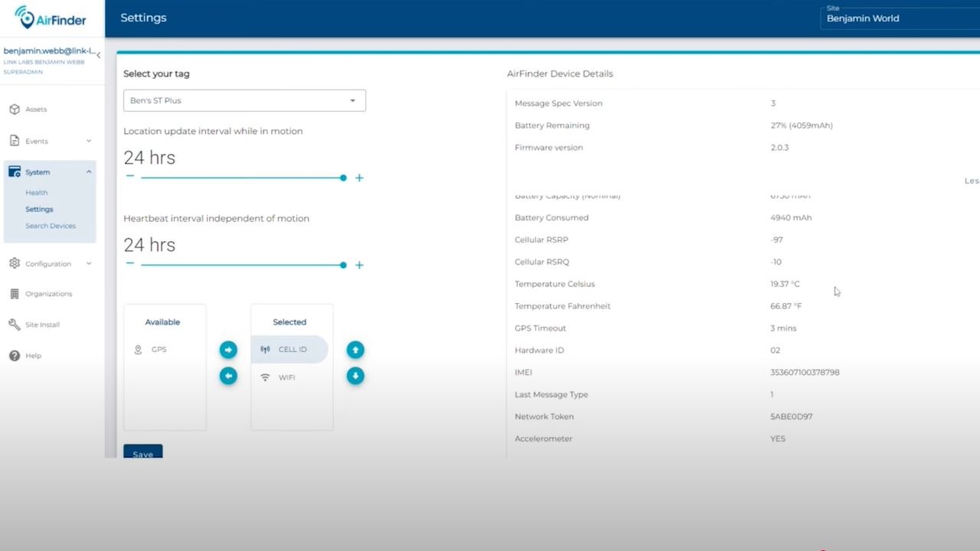Open the Ben's ST Plus tag dropdown

[x=244, y=100]
